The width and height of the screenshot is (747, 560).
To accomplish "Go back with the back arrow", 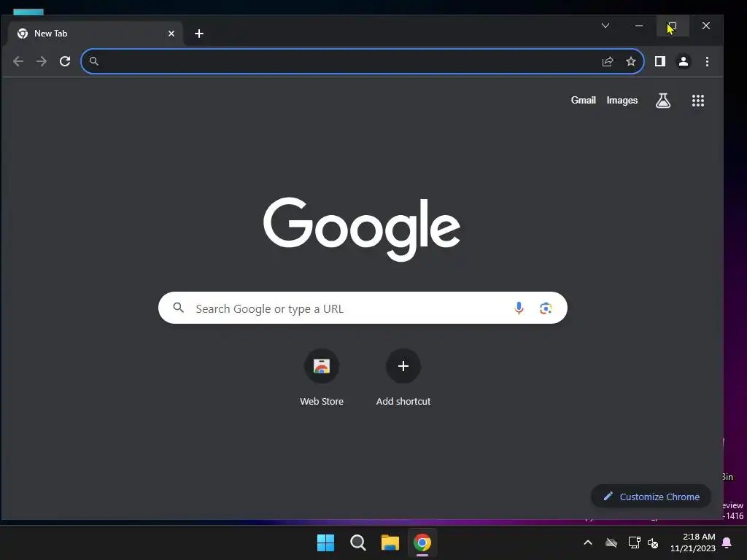I will (18, 61).
